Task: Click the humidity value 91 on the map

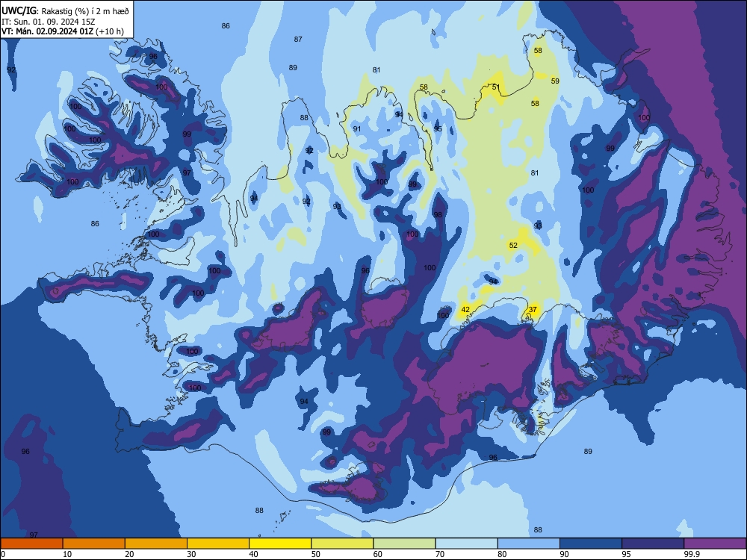Action: coord(357,128)
